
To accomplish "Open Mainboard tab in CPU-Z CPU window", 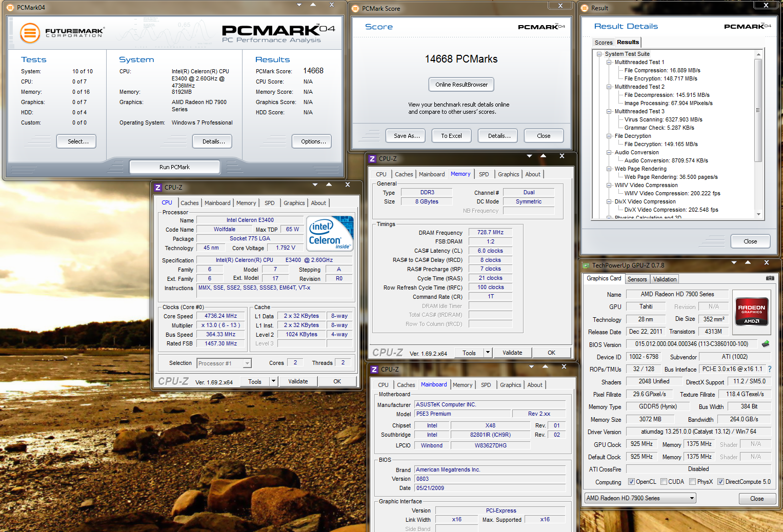I will pos(217,203).
